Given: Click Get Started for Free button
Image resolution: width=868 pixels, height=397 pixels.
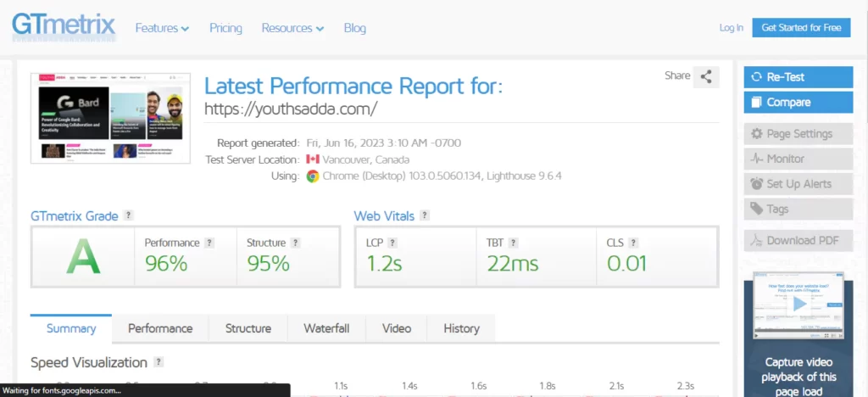Looking at the screenshot, I should [x=801, y=28].
